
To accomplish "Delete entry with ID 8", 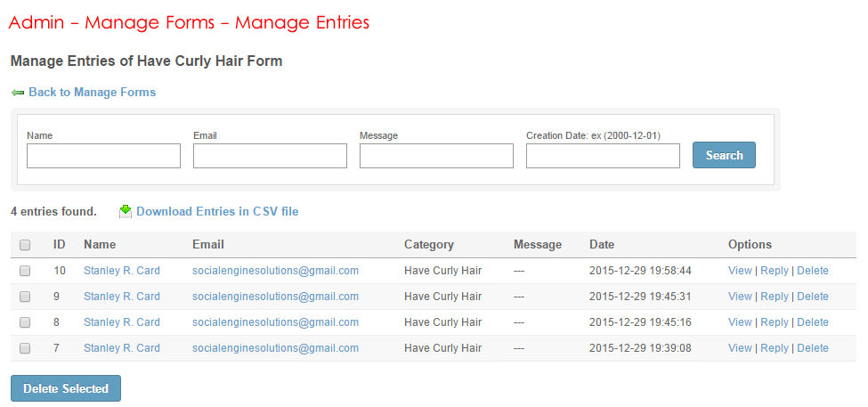I will pyautogui.click(x=813, y=322).
